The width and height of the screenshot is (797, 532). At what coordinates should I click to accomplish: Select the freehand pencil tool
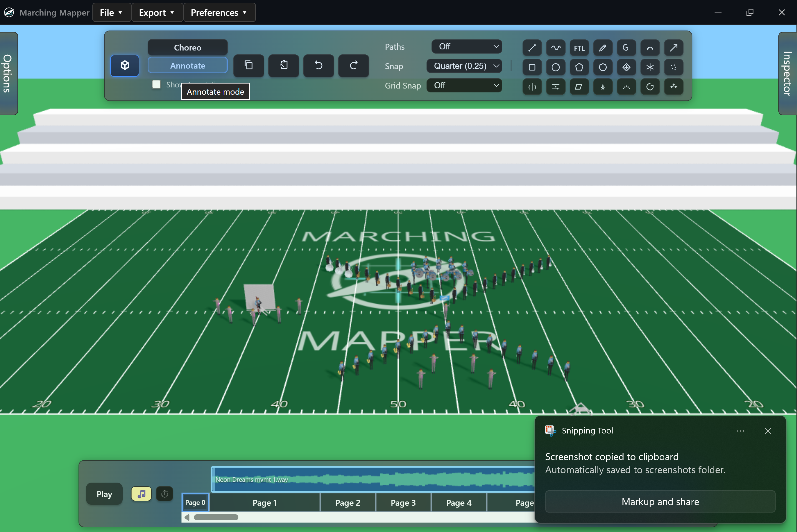[x=603, y=48]
